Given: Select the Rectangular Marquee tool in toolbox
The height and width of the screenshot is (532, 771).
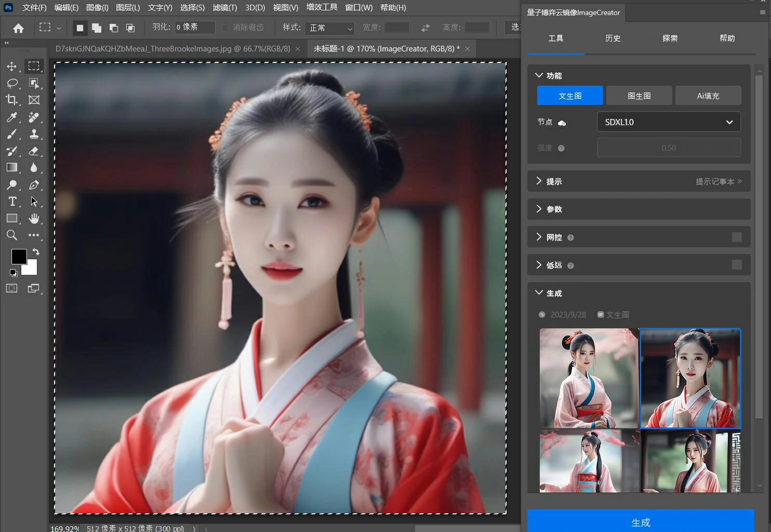Looking at the screenshot, I should [34, 66].
